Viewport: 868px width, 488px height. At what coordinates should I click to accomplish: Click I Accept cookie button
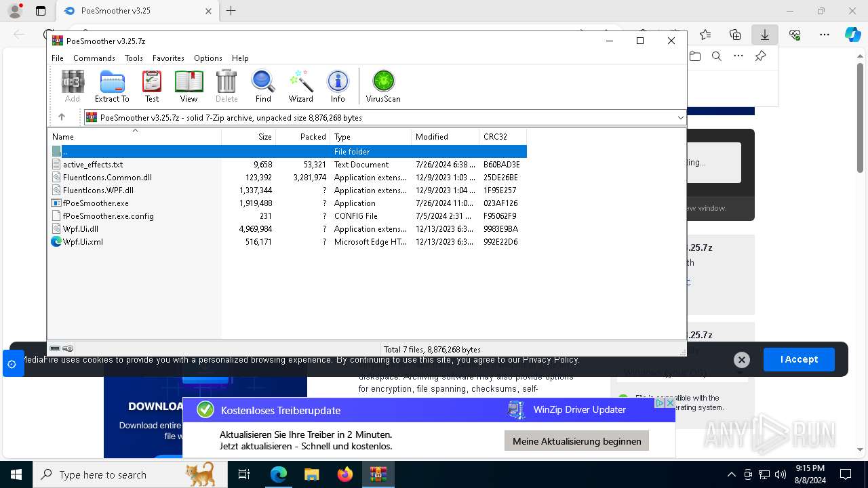tap(799, 359)
